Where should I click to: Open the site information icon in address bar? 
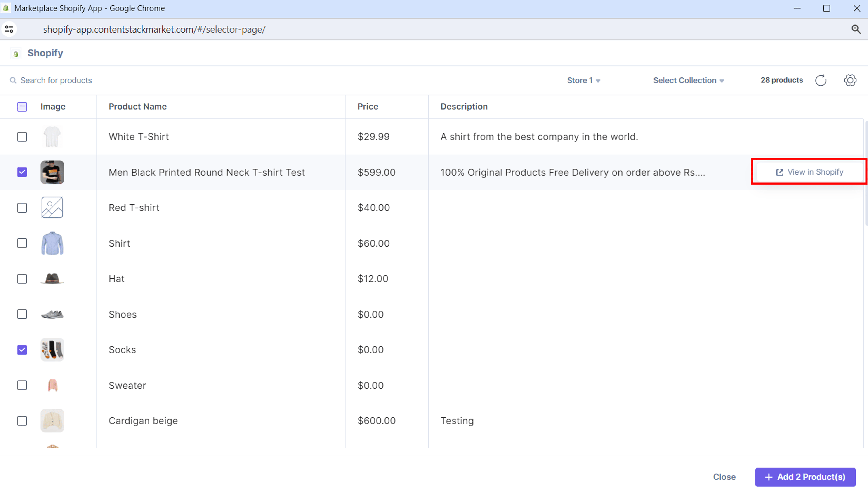click(9, 29)
